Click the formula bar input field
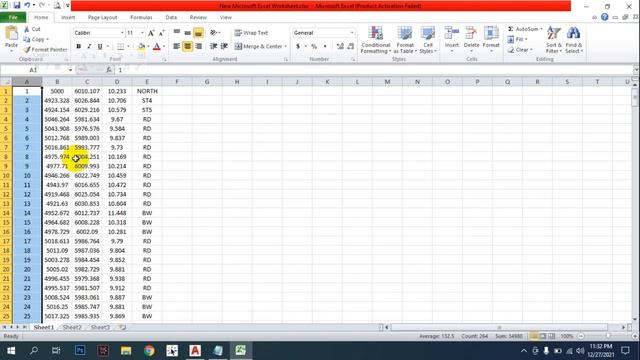This screenshot has width=640, height=360. 373,70
